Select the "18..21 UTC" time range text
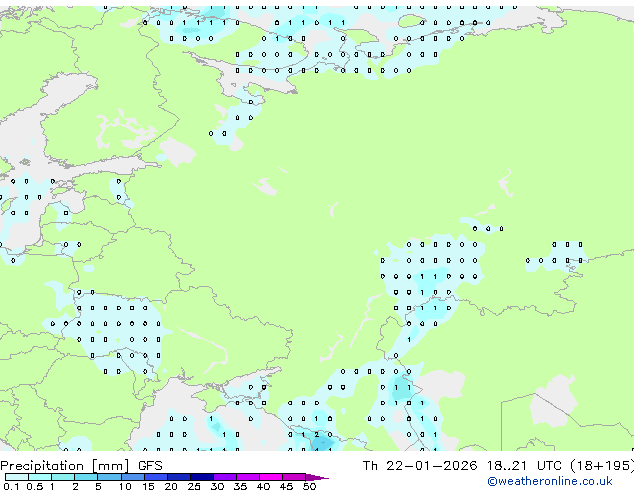Screen dimensions: 634x490 click(524, 466)
